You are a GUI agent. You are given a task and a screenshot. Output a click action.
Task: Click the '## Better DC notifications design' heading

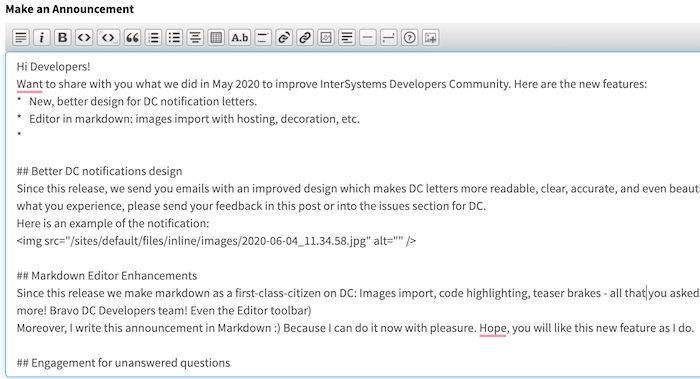click(x=99, y=171)
